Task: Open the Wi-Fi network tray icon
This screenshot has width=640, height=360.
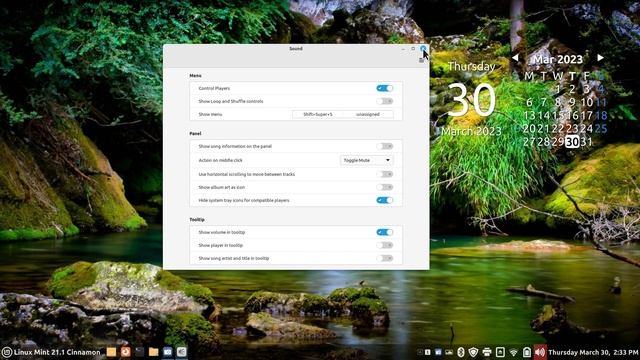Action: point(514,352)
